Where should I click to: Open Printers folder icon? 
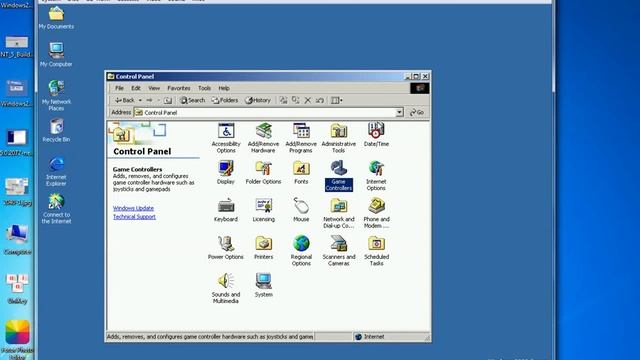click(263, 247)
